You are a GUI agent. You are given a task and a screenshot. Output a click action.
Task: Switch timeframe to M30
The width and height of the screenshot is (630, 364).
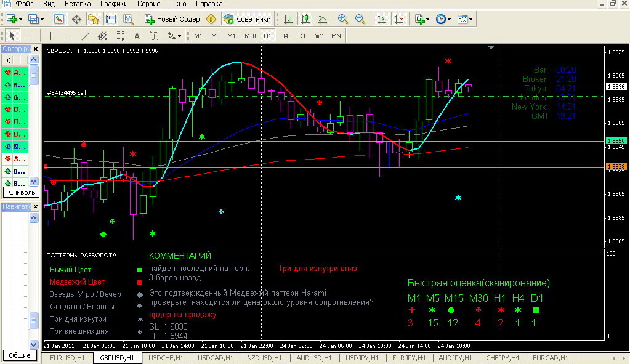pyautogui.click(x=250, y=36)
